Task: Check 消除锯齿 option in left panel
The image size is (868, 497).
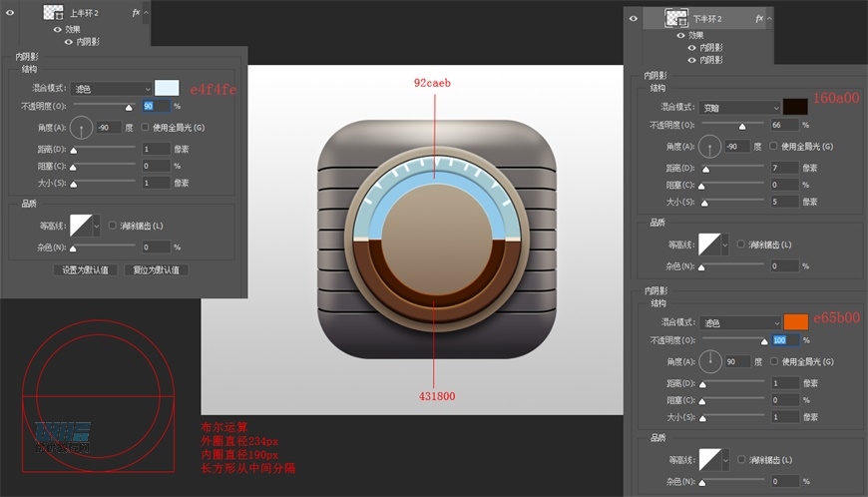Action: pos(112,226)
